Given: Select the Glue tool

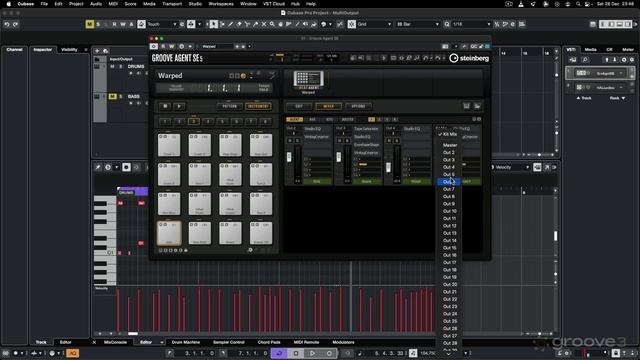Looking at the screenshot, I should point(256,24).
